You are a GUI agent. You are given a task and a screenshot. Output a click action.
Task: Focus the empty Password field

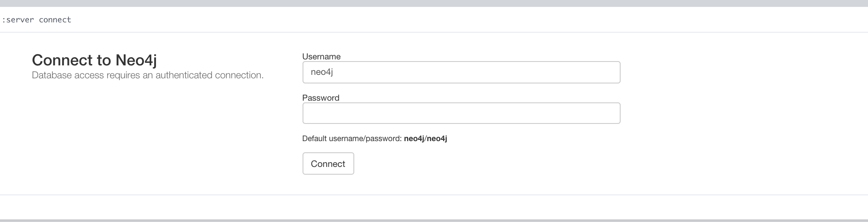click(x=461, y=113)
